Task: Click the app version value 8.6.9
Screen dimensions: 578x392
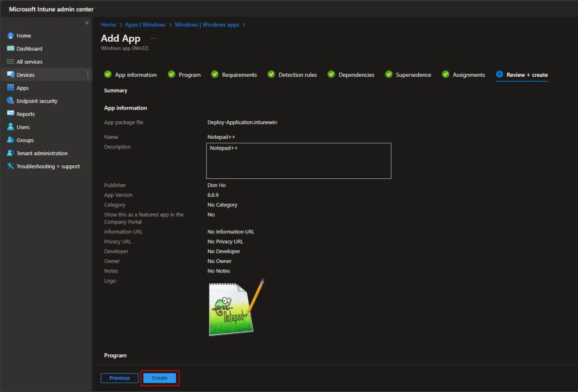Action: [x=213, y=195]
